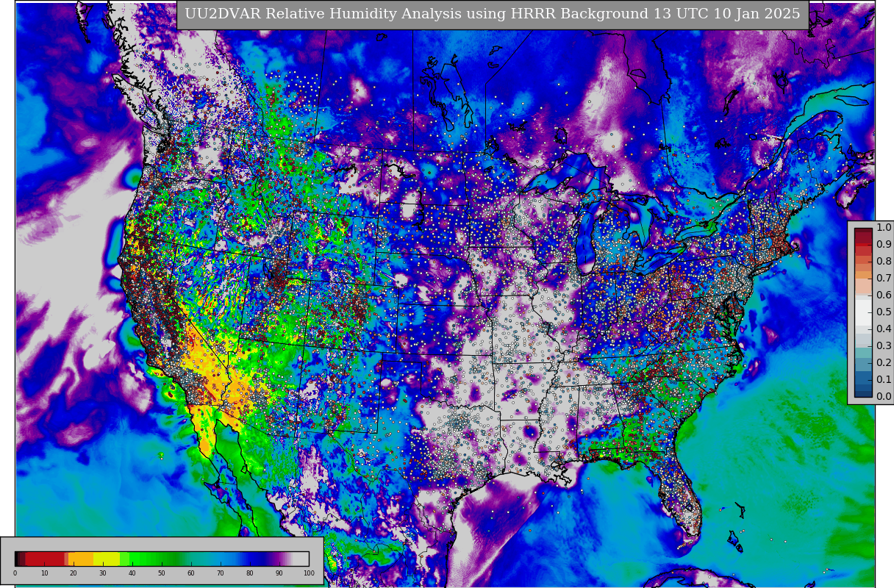The height and width of the screenshot is (588, 894).
Task: Click the '1.0' label on right colorbar
Action: coord(884,228)
